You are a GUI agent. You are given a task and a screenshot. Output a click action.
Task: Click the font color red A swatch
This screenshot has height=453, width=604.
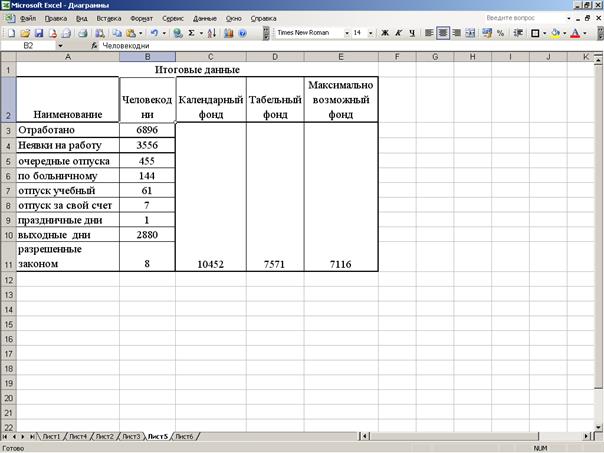tap(576, 33)
